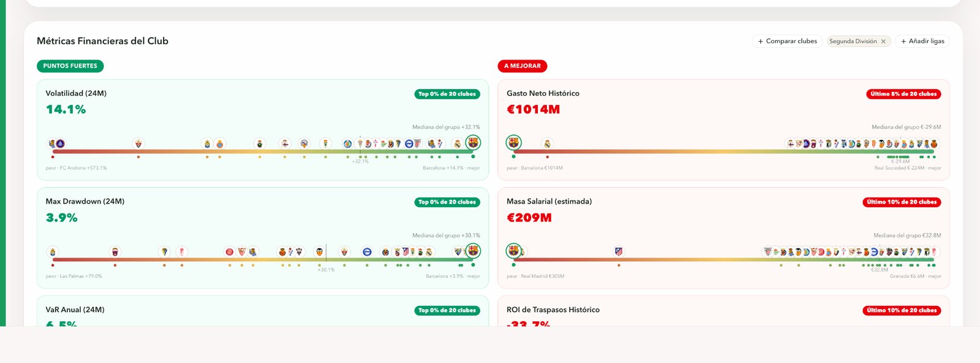
Task: Click the Volatilidad (24M) card title
Action: [76, 93]
